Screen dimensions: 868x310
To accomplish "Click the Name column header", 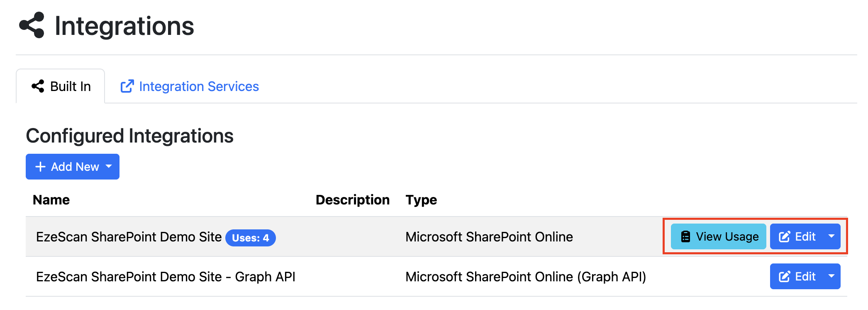I will click(x=51, y=200).
